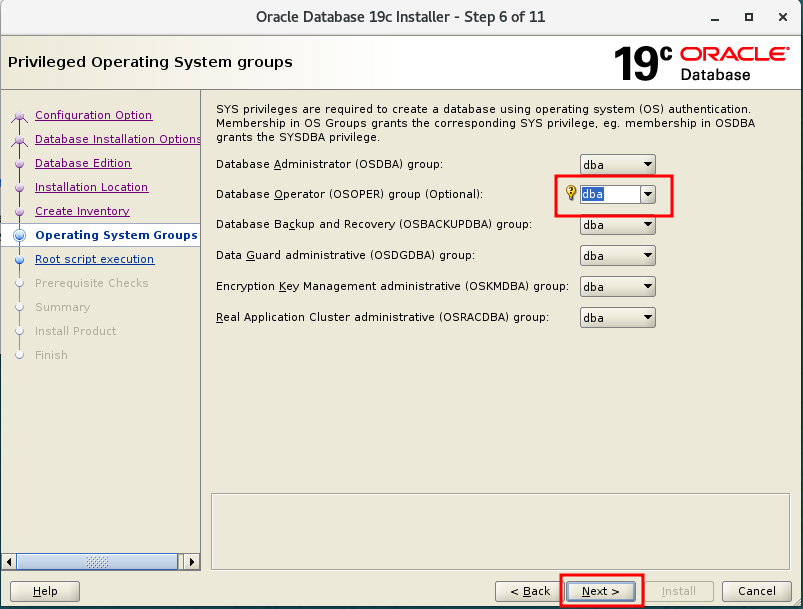The image size is (803, 609).
Task: Click the Encryption Key Management (OSKMDBA) label
Action: [392, 286]
